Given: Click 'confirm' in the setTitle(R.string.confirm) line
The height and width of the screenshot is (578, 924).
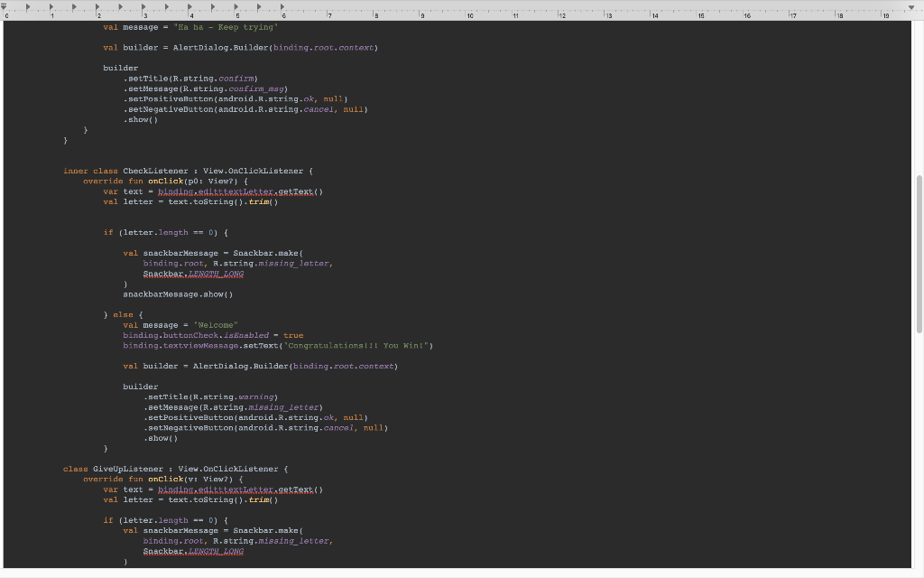Looking at the screenshot, I should 236,79.
